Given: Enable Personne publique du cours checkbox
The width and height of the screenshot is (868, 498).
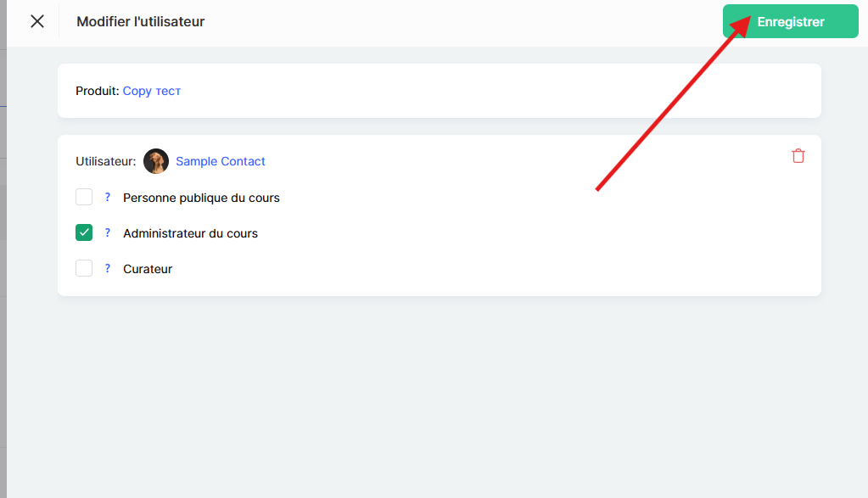Looking at the screenshot, I should pos(84,197).
